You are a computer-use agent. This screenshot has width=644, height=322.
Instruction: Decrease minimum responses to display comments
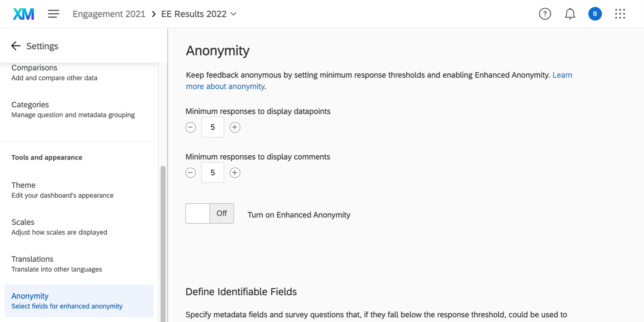191,172
